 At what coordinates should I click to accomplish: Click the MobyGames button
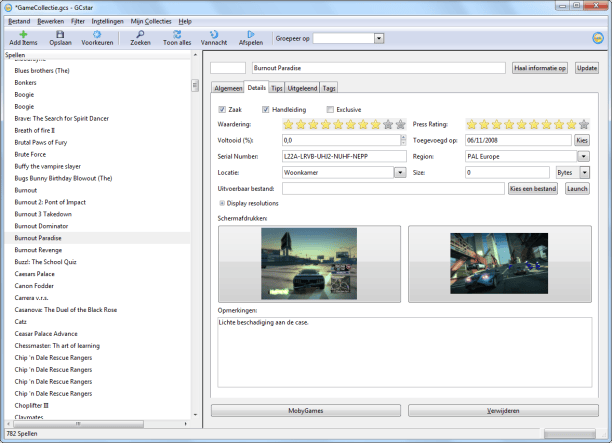coord(305,410)
